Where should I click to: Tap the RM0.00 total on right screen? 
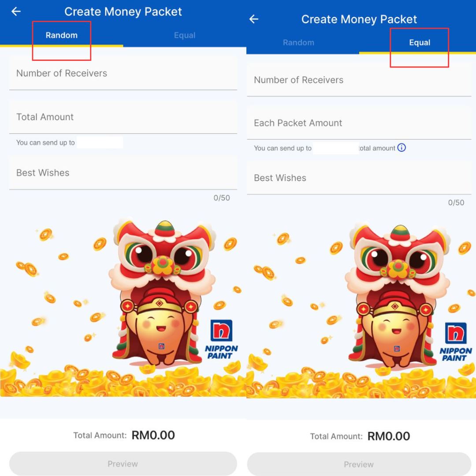pyautogui.click(x=389, y=436)
